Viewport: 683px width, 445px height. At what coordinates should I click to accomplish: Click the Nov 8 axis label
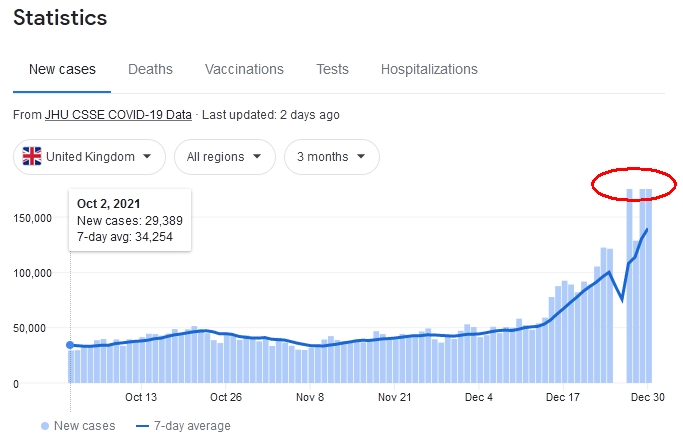[x=310, y=397]
